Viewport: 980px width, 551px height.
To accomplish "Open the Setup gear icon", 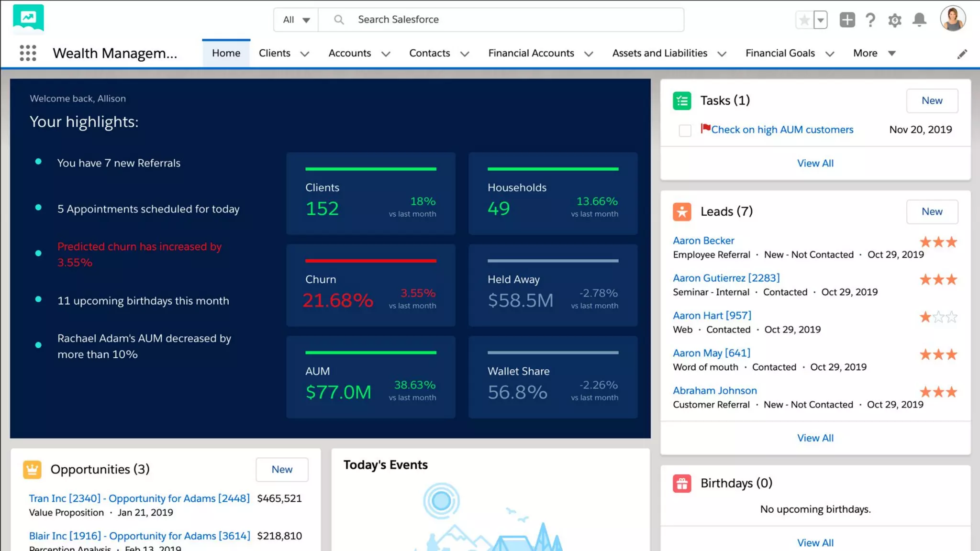I will coord(894,20).
